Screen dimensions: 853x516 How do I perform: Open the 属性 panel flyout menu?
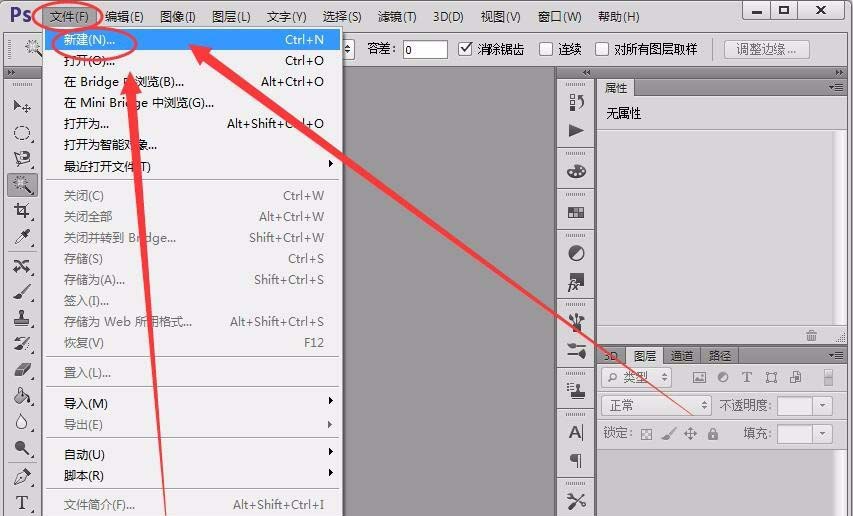837,87
